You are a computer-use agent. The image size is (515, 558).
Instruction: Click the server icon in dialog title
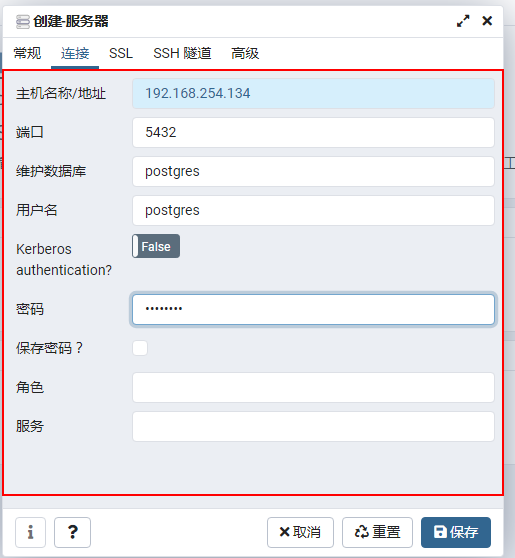point(23,22)
